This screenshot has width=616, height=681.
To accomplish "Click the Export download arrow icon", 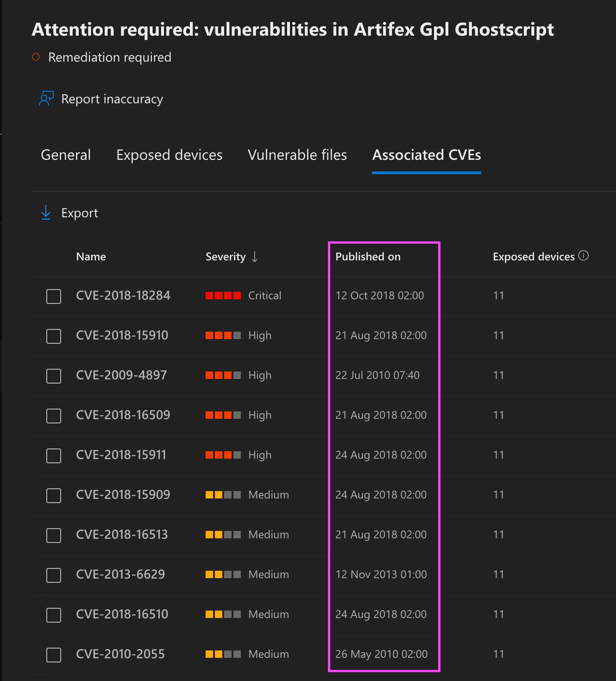I will 46,213.
